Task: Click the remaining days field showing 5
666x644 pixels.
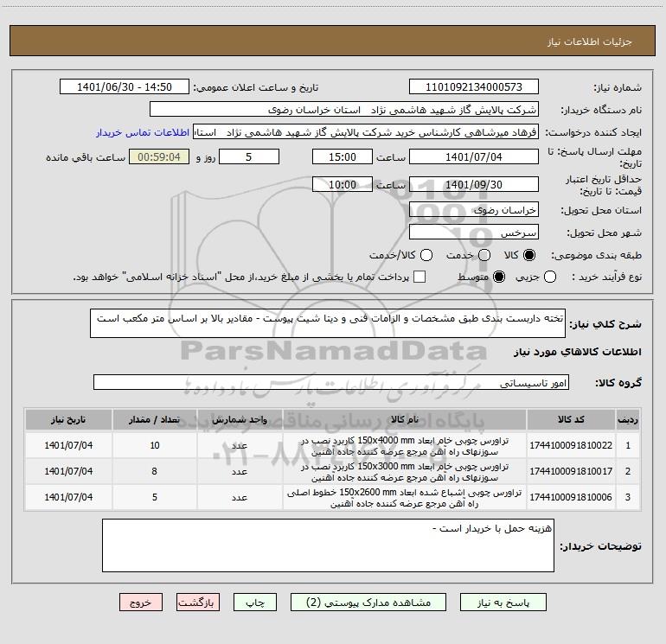Action: [x=249, y=156]
